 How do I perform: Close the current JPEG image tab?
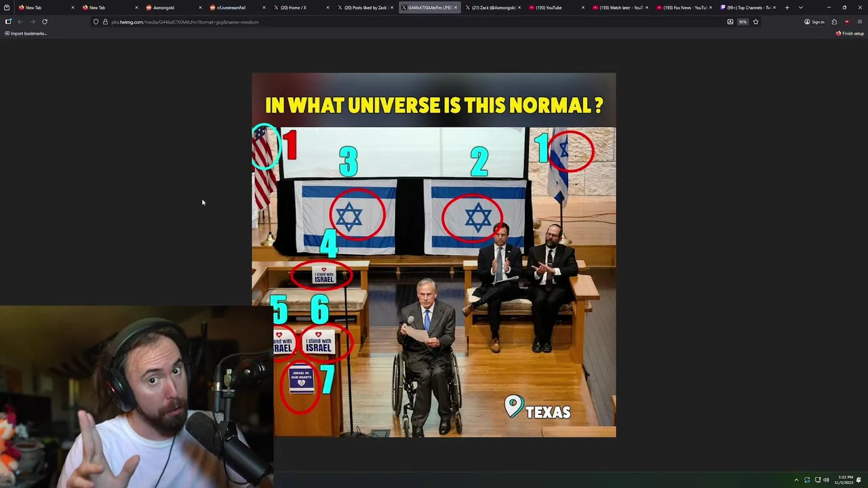tap(456, 7)
